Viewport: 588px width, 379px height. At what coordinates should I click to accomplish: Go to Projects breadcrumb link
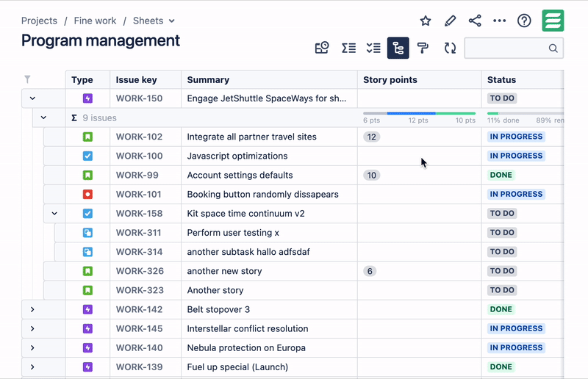39,21
